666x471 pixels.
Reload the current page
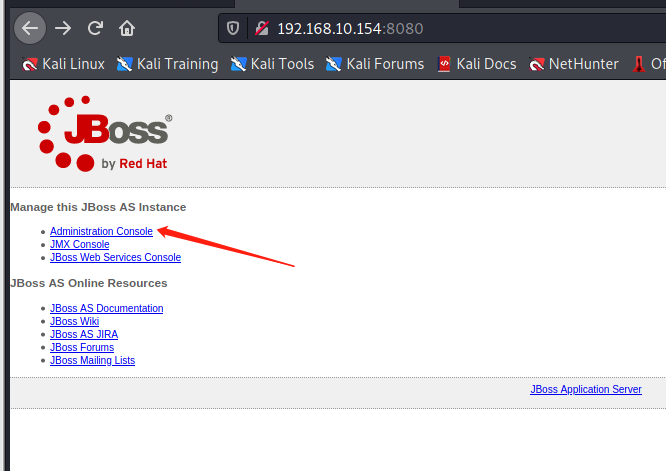pyautogui.click(x=95, y=28)
